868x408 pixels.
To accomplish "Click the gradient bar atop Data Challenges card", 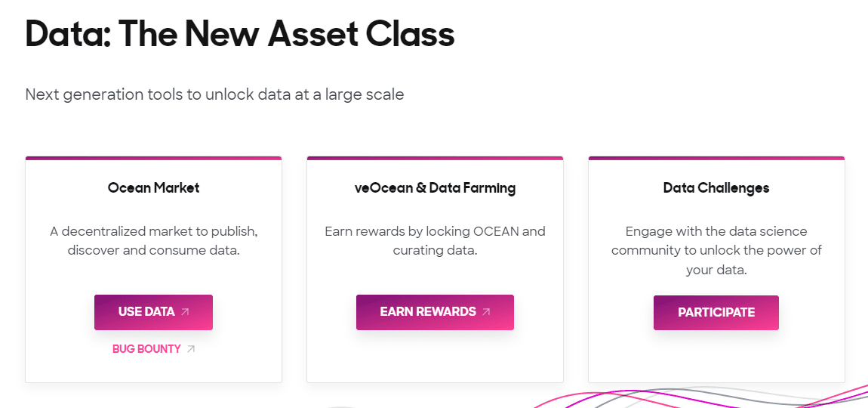I will pyautogui.click(x=716, y=158).
